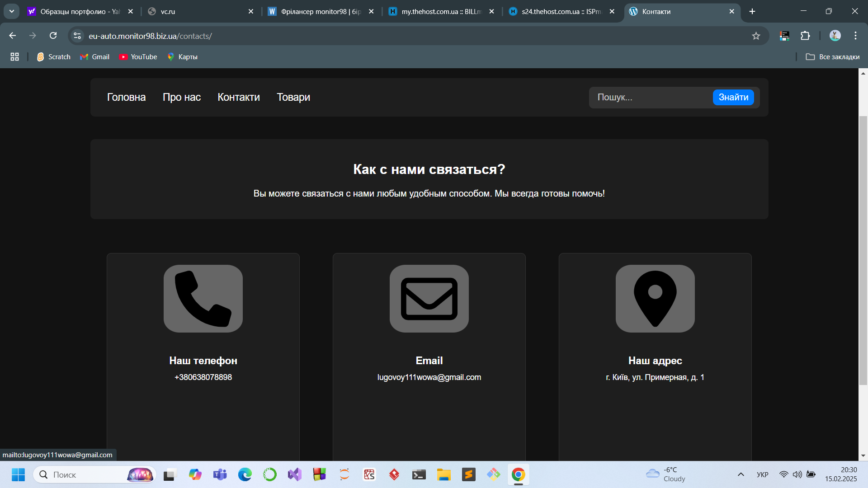Go to the Про нас page
This screenshot has height=488, width=868.
click(182, 97)
